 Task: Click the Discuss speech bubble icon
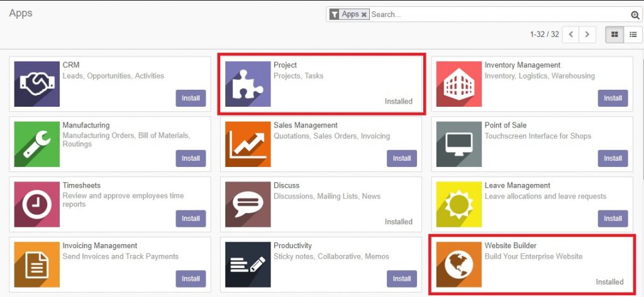tap(248, 204)
